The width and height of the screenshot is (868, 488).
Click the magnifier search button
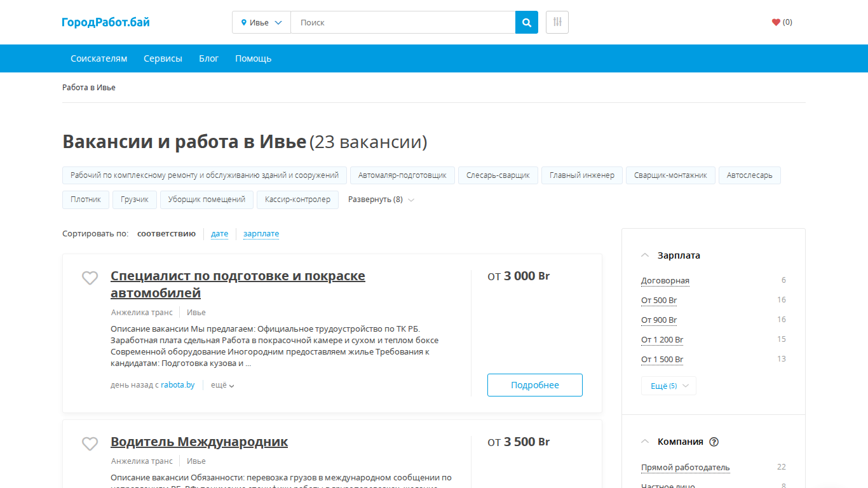click(526, 22)
